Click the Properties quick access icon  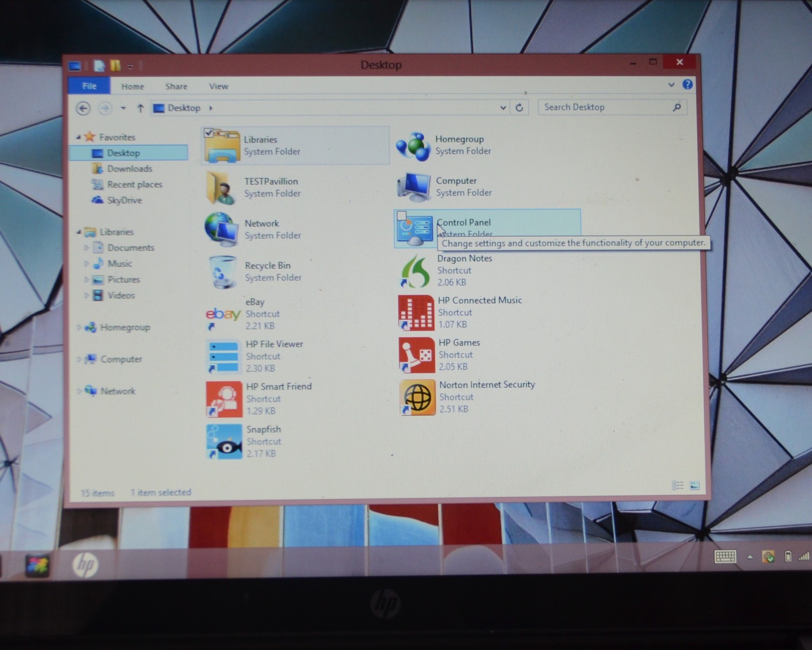99,66
